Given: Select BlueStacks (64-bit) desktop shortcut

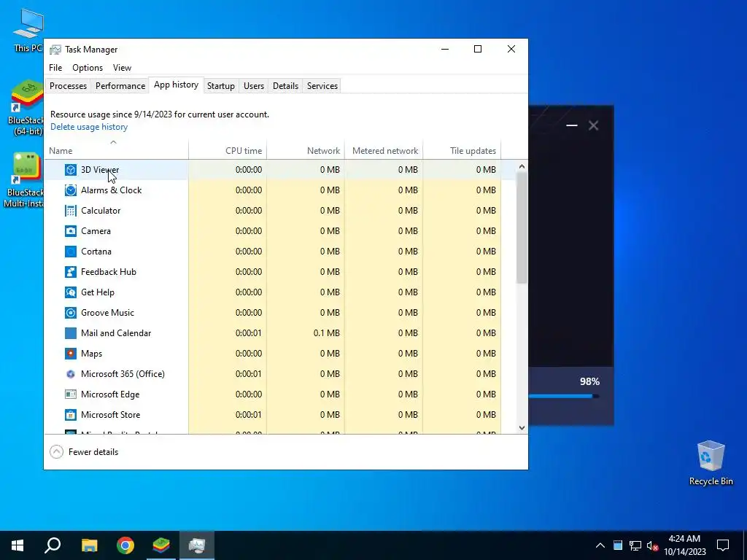Looking at the screenshot, I should coord(26,108).
